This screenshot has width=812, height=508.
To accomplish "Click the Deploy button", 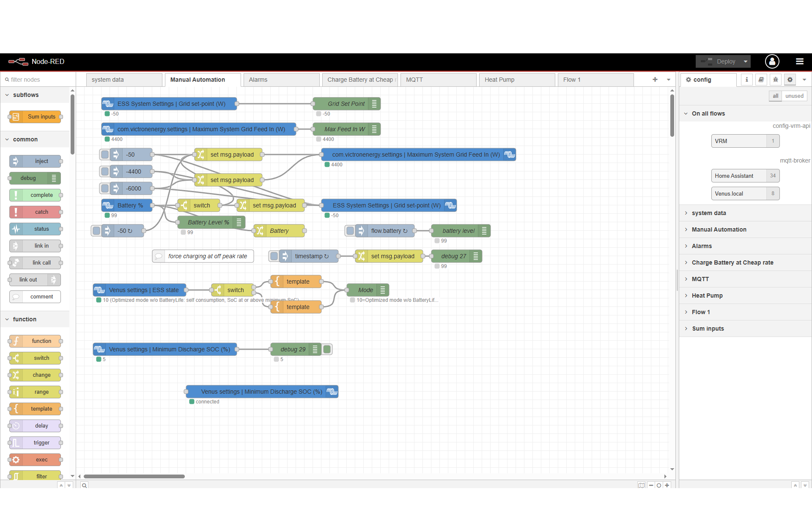I will 719,61.
